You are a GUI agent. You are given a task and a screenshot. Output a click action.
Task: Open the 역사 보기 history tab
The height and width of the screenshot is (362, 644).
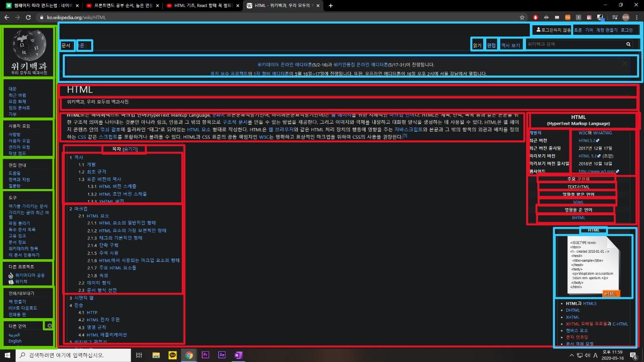(510, 46)
